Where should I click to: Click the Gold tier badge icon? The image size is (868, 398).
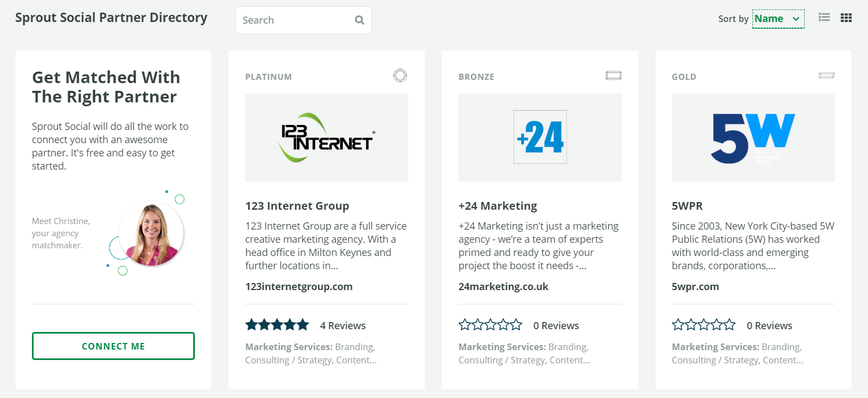[826, 75]
